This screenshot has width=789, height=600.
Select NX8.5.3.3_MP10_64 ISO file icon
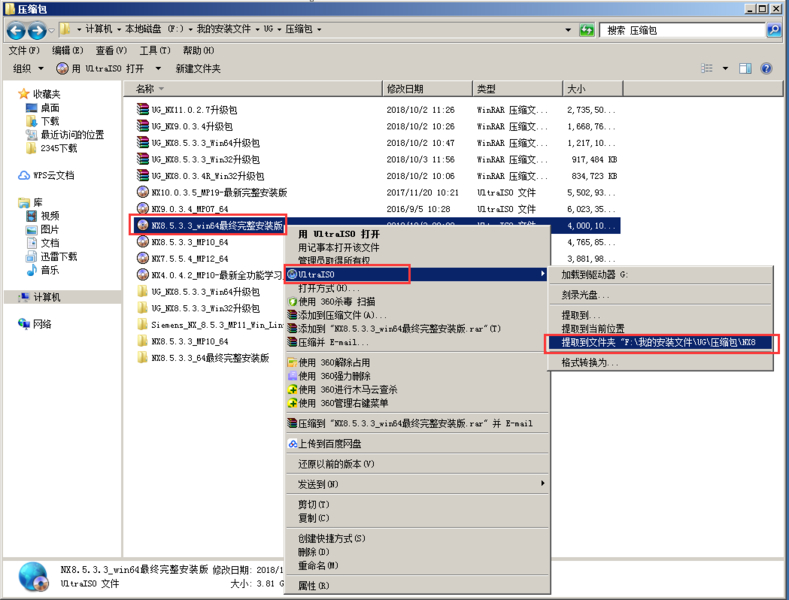[x=143, y=242]
